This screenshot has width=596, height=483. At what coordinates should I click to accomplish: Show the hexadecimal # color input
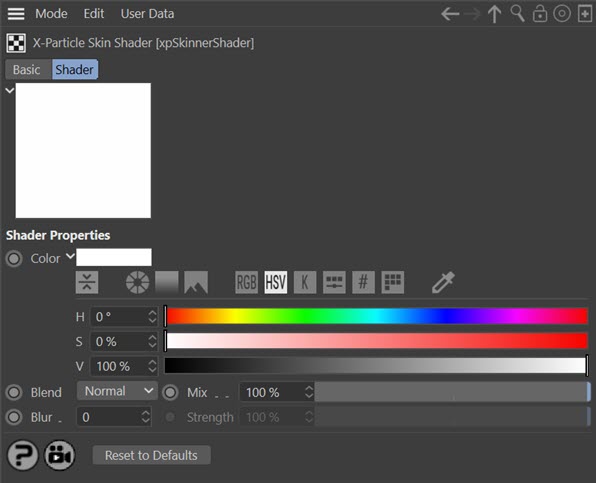pos(363,282)
